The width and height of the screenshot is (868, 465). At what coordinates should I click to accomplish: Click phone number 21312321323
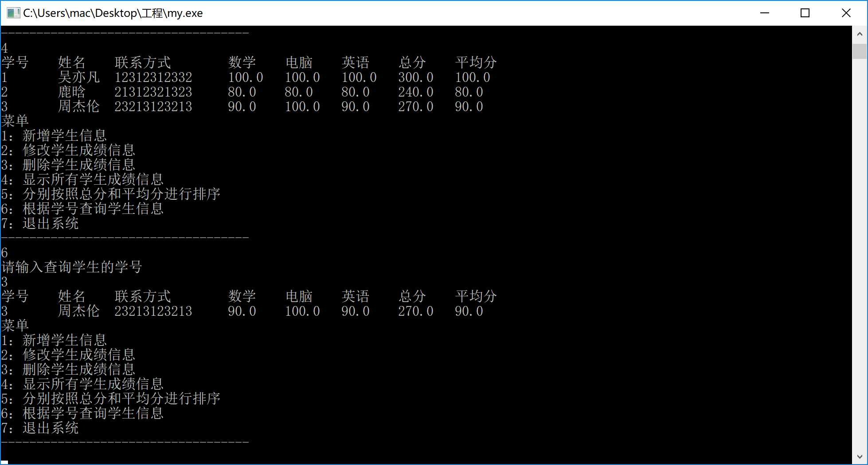[x=153, y=92]
